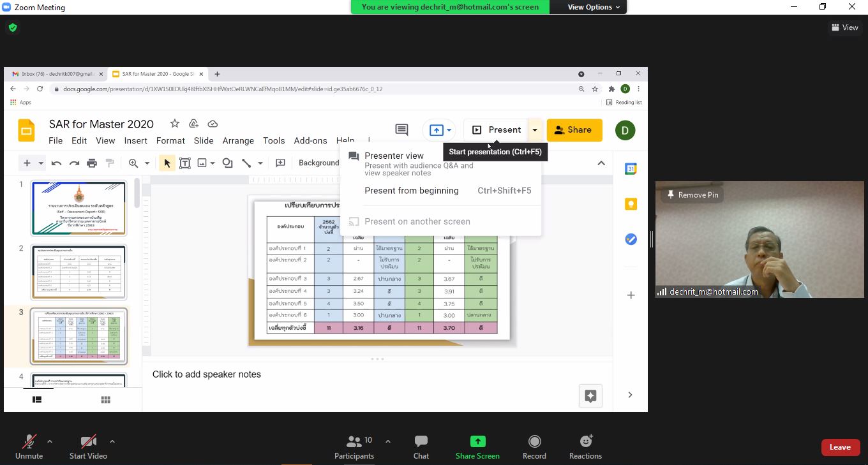Screen dimensions: 868x465
Task: Click the present to meeting upload icon
Action: click(437, 130)
